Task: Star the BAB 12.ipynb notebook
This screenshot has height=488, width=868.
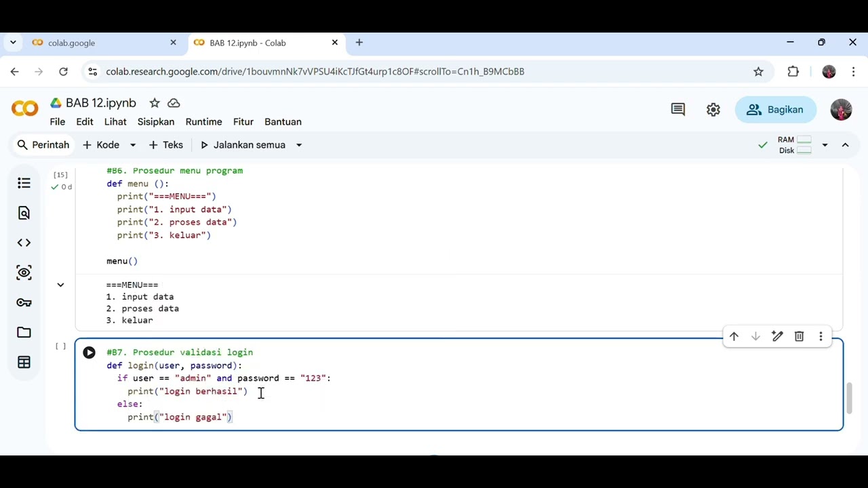Action: (x=155, y=103)
